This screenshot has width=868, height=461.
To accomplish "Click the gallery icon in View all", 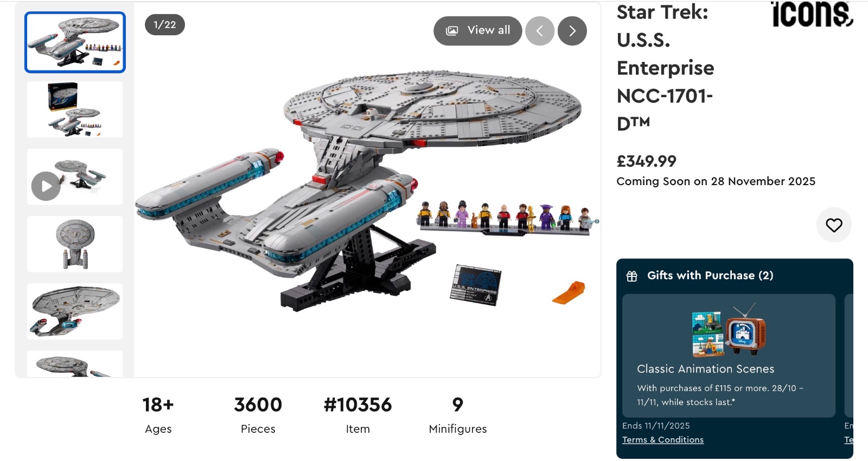I will pos(452,31).
